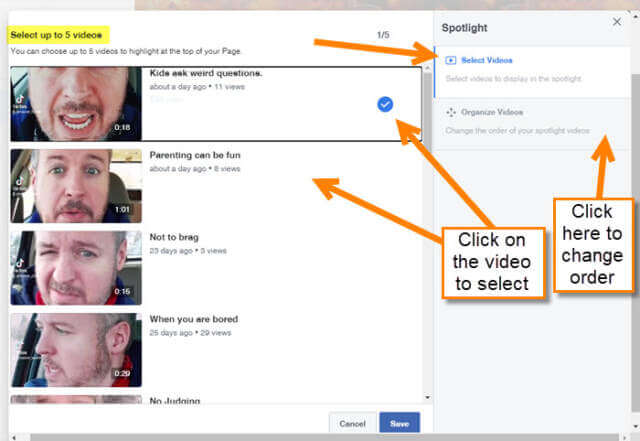
Task: Select the 'Not to brag' video thumbnail
Action: pyautogui.click(x=76, y=268)
